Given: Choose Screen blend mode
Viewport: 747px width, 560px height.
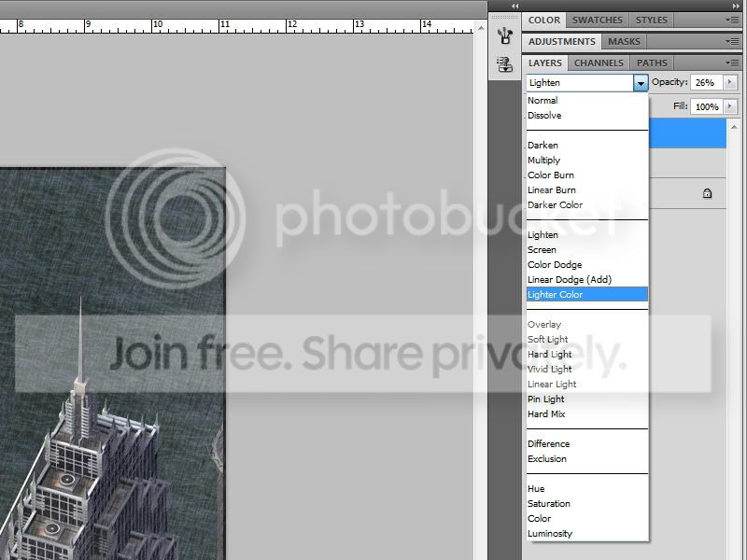Looking at the screenshot, I should pos(587,249).
